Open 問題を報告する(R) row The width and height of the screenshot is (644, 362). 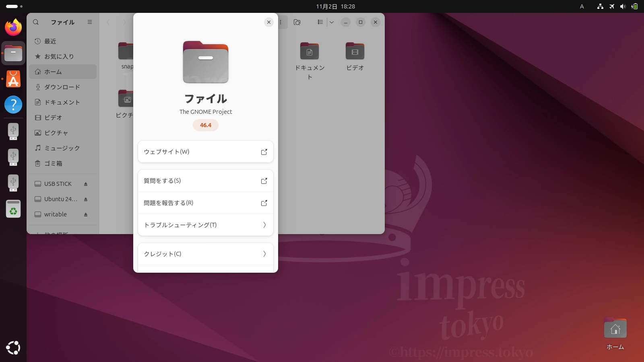click(x=206, y=203)
